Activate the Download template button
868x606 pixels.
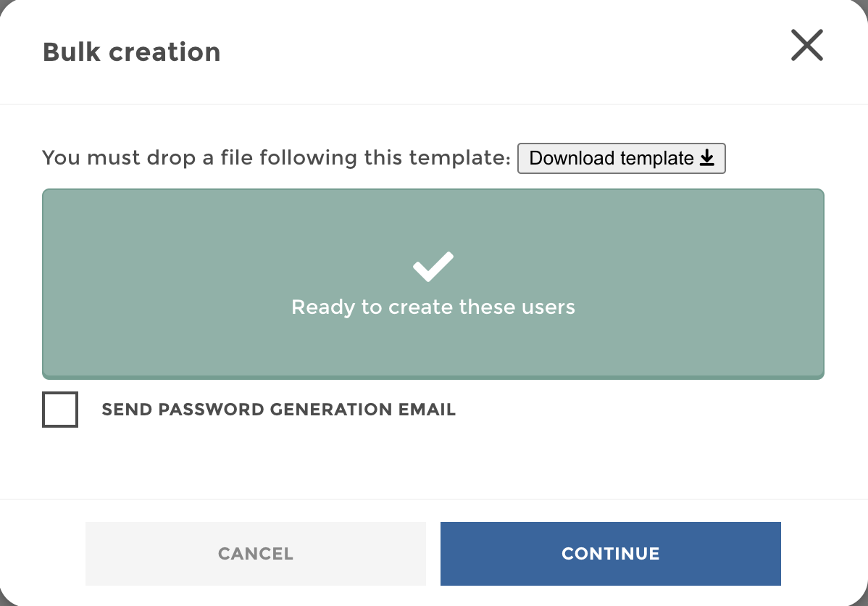click(621, 158)
